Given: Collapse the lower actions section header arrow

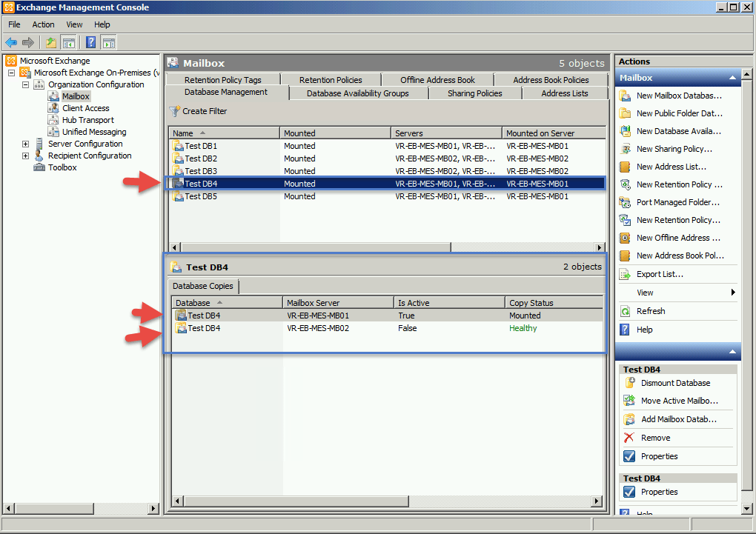Looking at the screenshot, I should [732, 352].
